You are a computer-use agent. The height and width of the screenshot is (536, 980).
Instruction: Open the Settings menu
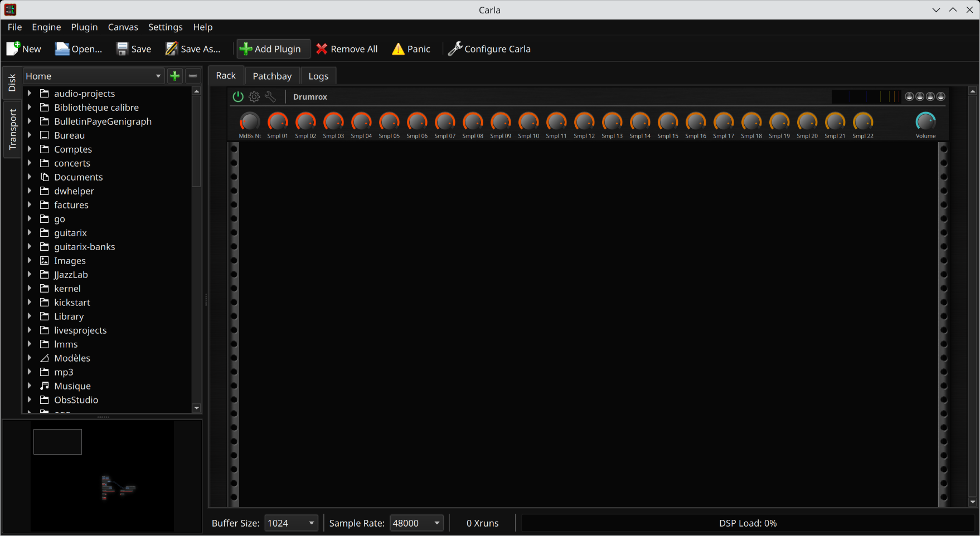coord(165,27)
